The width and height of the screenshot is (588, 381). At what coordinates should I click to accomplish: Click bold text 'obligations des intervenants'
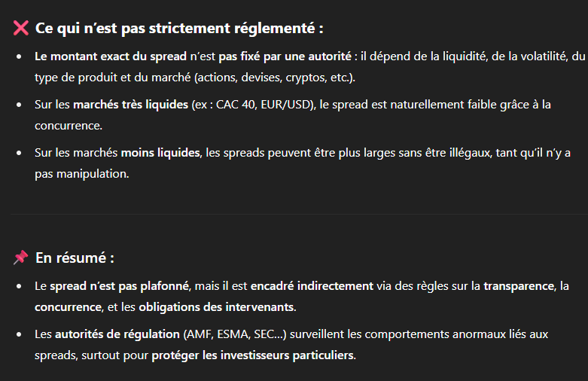[216, 307]
